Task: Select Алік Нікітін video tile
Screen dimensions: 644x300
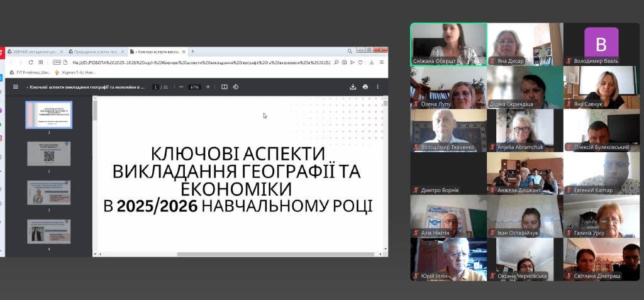Action: [x=448, y=216]
